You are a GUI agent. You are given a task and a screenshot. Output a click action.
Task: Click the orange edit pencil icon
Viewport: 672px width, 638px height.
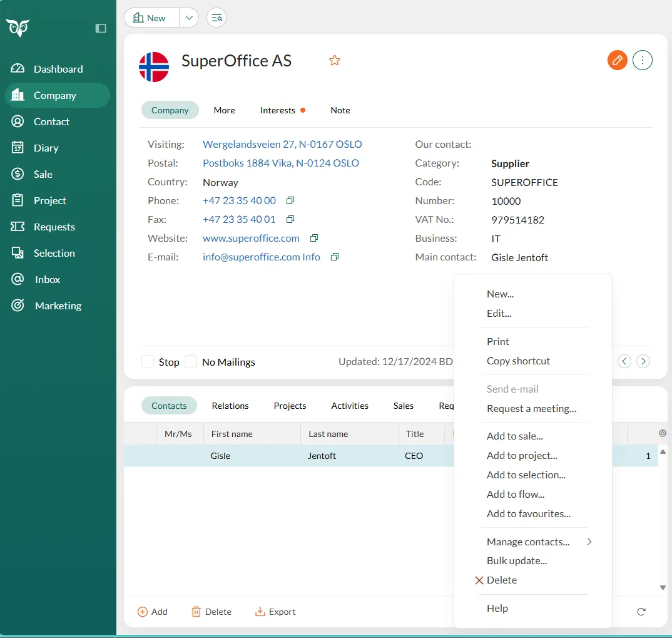click(617, 60)
